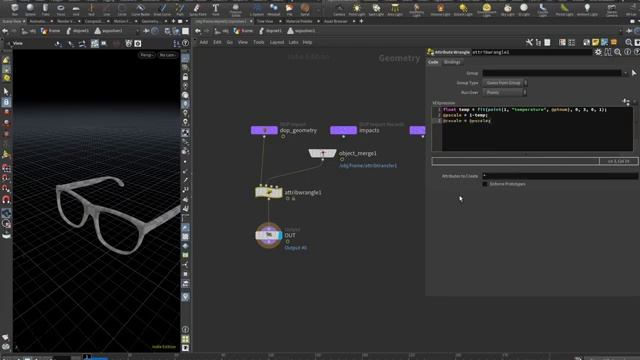640x360 pixels.
Task: Click the Grid shelf tool
Action: (x=76, y=9)
